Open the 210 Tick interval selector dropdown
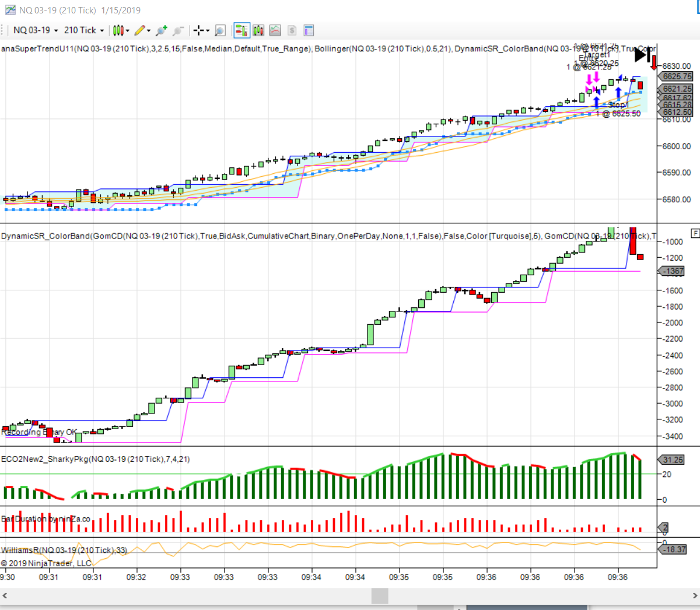This screenshot has width=700, height=610. coord(84,30)
